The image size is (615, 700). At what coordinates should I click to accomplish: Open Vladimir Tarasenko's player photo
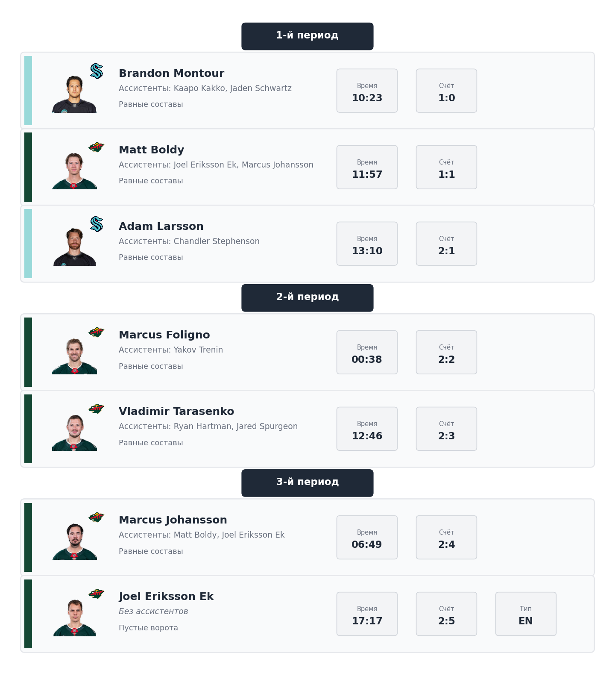(x=74, y=432)
